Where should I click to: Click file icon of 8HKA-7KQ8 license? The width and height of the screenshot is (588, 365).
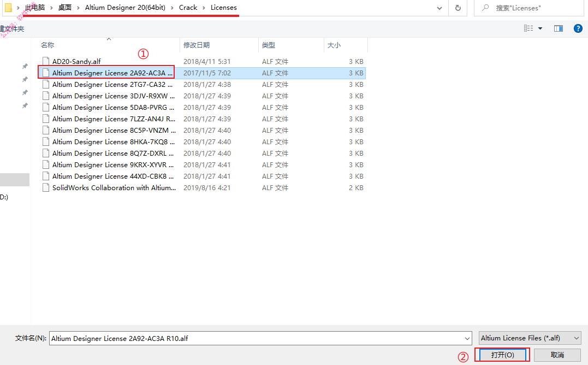click(x=46, y=142)
